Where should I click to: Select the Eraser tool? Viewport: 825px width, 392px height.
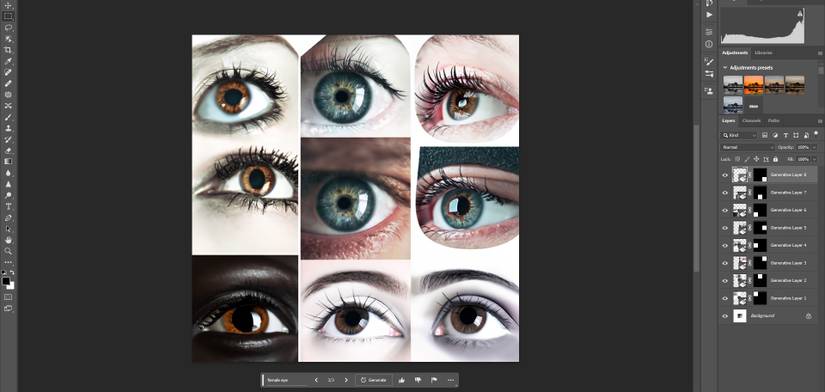pyautogui.click(x=8, y=150)
